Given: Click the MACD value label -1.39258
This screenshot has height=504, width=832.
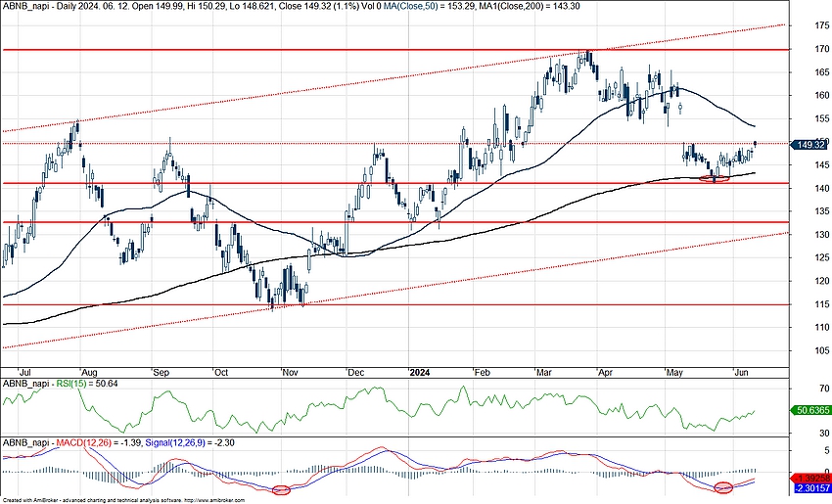Looking at the screenshot, I should [811, 479].
